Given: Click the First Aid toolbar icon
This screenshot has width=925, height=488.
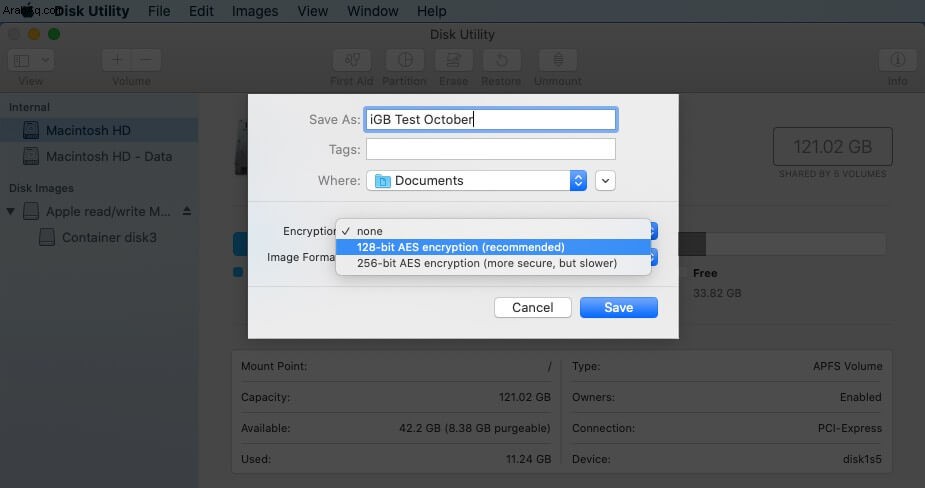Looking at the screenshot, I should (352, 60).
